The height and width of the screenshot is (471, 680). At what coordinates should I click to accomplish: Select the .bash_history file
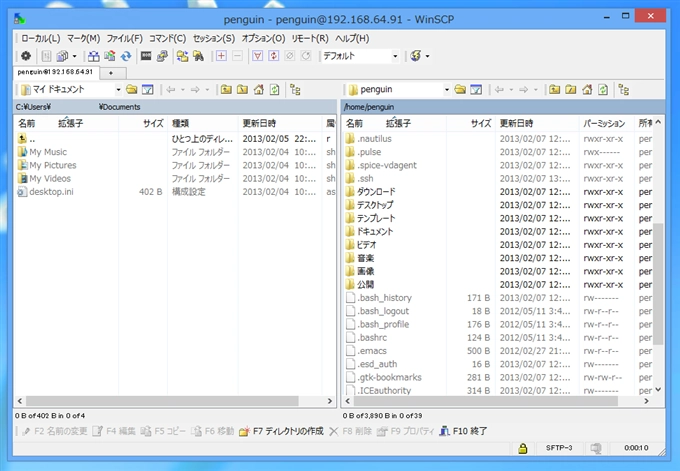pyautogui.click(x=379, y=298)
